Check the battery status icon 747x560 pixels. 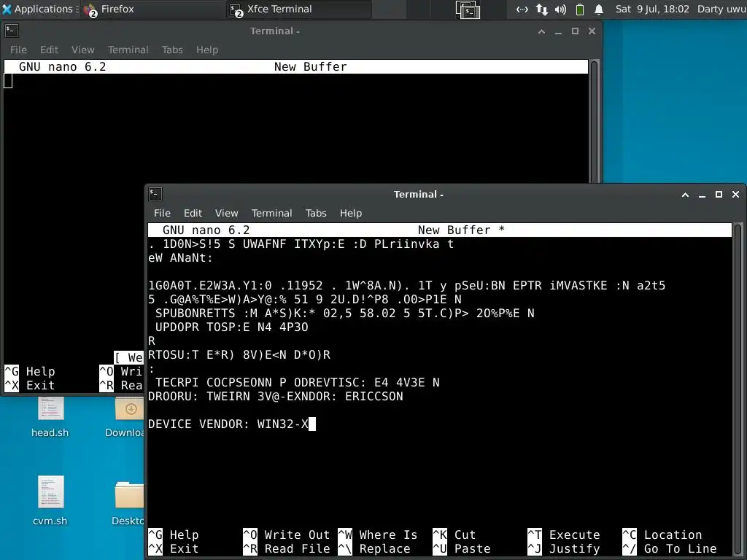(x=580, y=9)
